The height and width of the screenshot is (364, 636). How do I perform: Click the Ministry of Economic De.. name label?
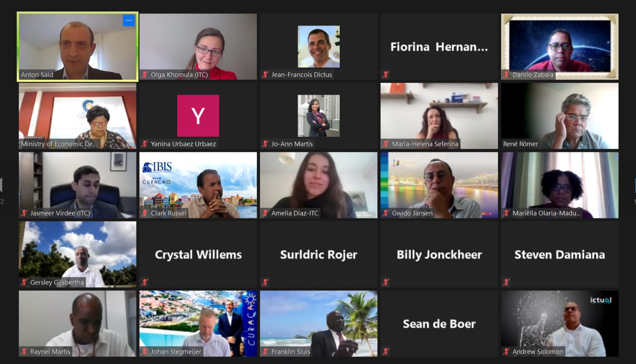[x=59, y=144]
